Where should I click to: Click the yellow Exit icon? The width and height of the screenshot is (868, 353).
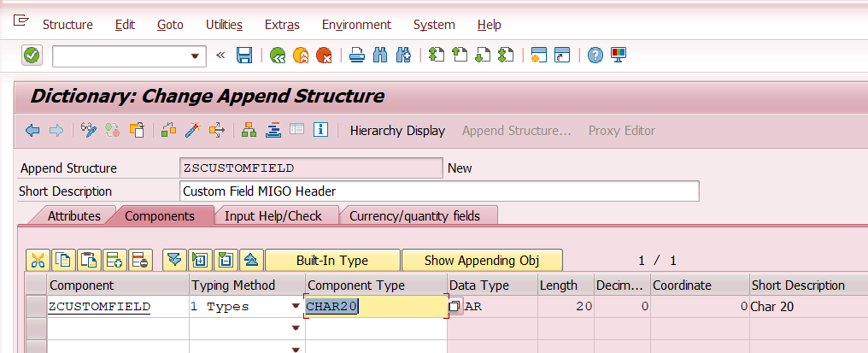point(301,56)
